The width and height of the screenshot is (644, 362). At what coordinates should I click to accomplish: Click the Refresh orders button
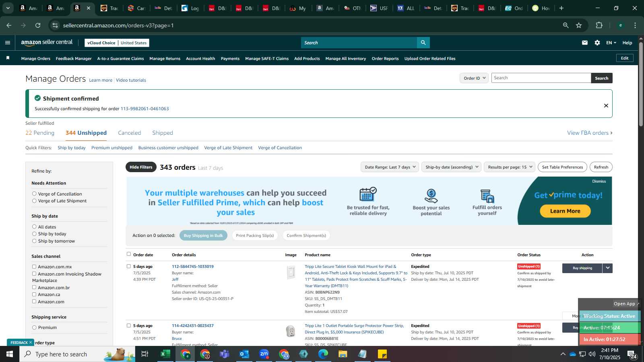[601, 167]
